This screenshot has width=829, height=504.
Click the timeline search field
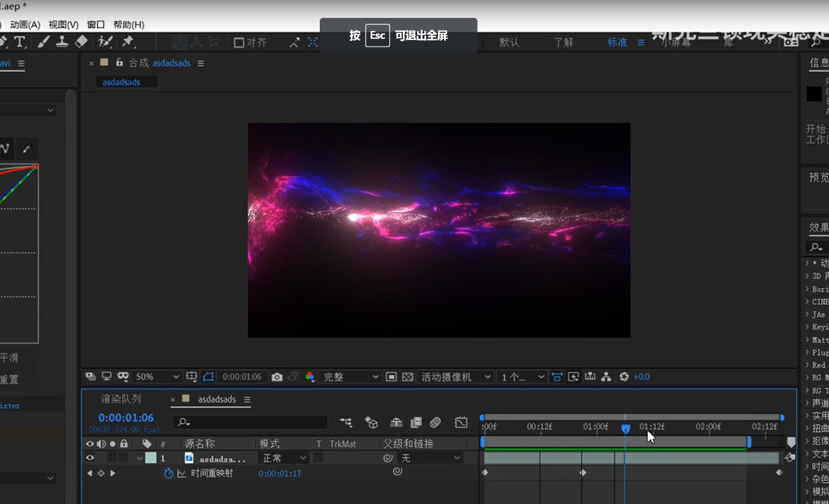[x=250, y=422]
